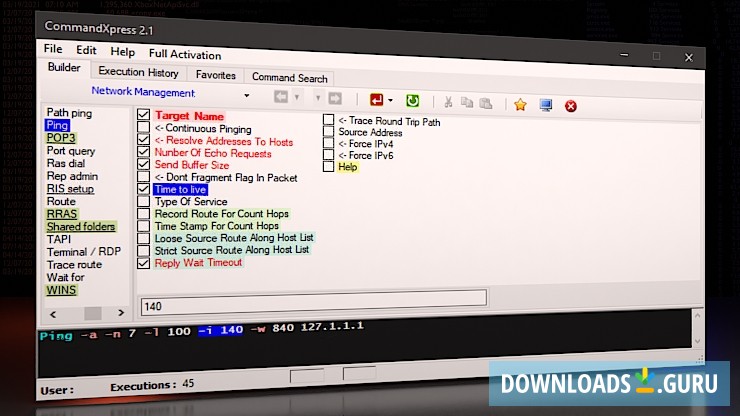Screen dimensions: 740x416
Task: Select RIS setup command
Action: point(70,188)
